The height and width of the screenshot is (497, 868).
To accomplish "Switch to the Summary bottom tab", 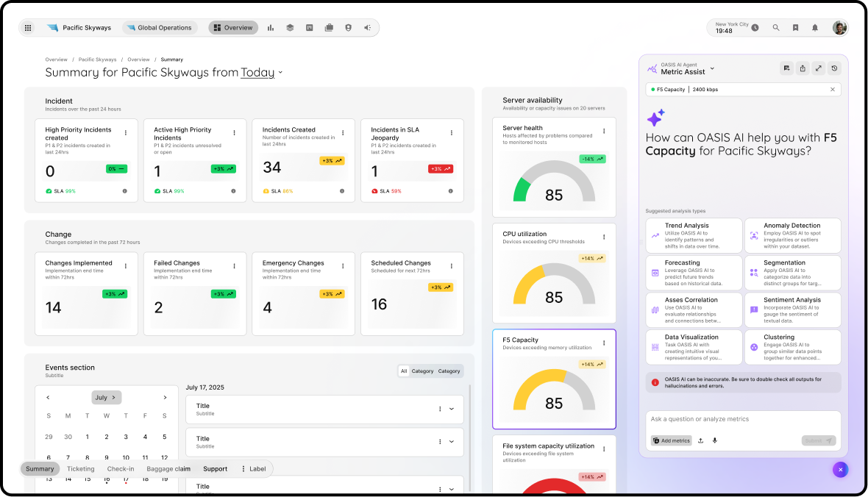I will point(40,469).
